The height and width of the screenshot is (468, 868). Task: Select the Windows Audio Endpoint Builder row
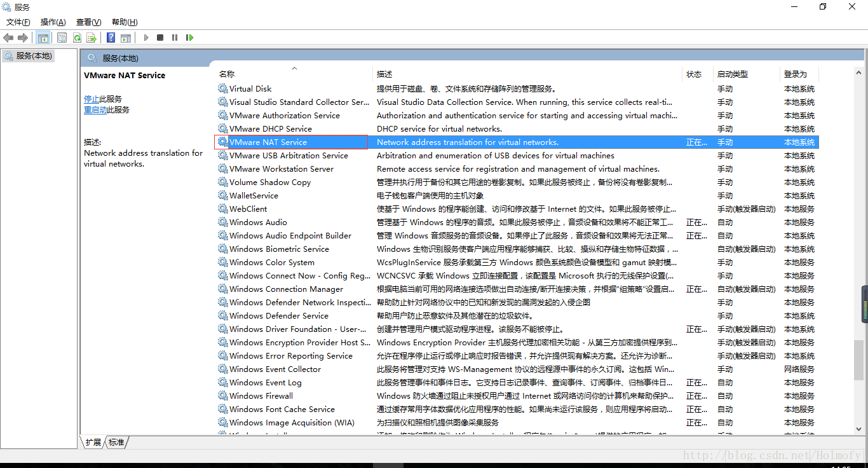517,235
